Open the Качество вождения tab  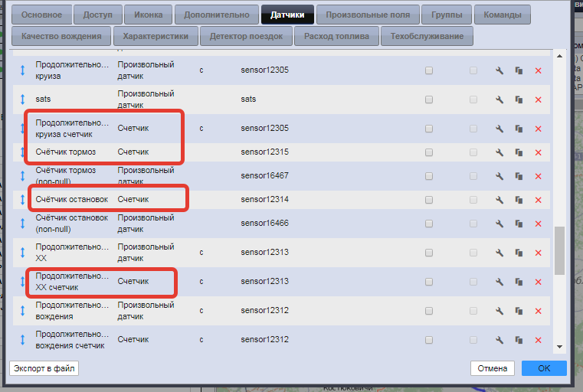click(x=61, y=36)
